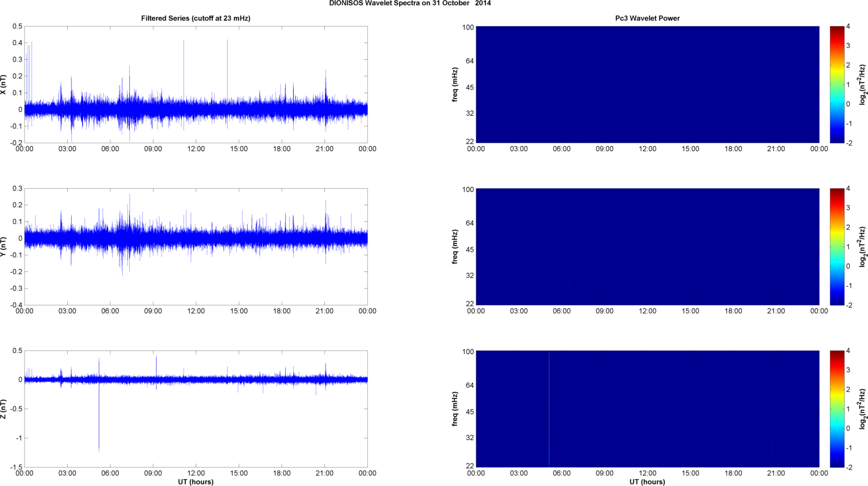This screenshot has width=868, height=486.
Task: Select the 'Filtered Series (cutoff at 23 mHz)' heading
Action: pyautogui.click(x=196, y=18)
